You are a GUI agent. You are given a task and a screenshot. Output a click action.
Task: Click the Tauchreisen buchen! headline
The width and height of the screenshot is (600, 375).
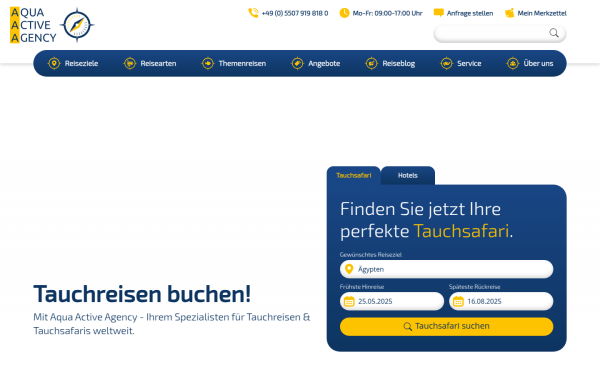click(x=142, y=294)
